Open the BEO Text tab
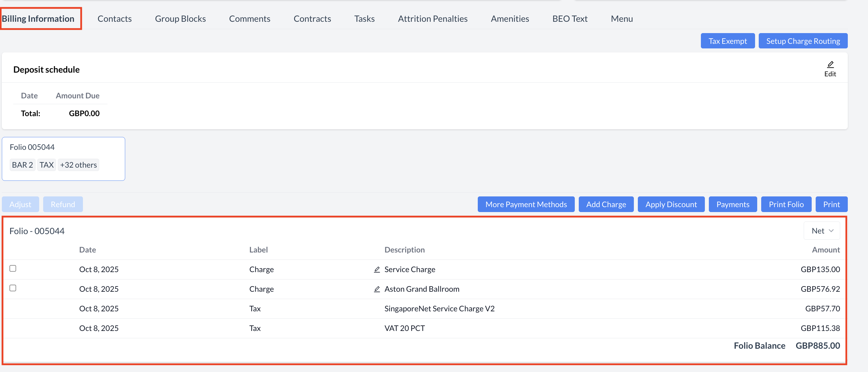The image size is (868, 372). pos(570,19)
